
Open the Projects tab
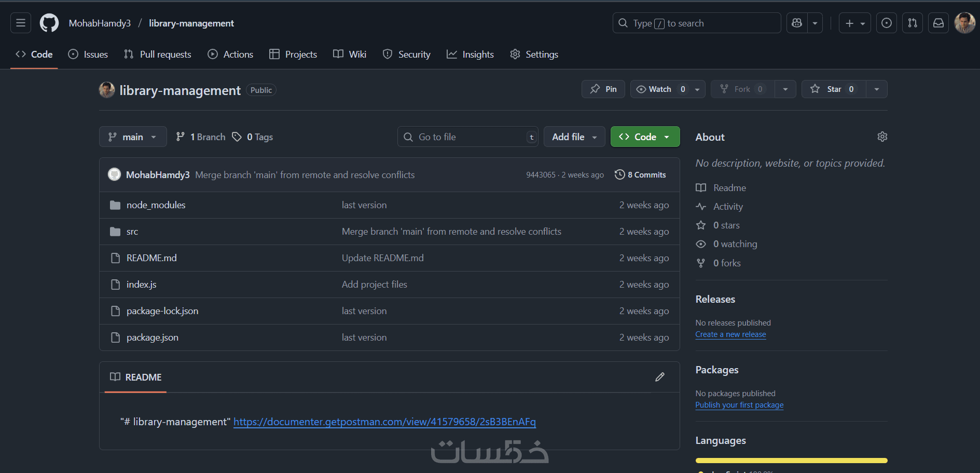[x=293, y=55]
